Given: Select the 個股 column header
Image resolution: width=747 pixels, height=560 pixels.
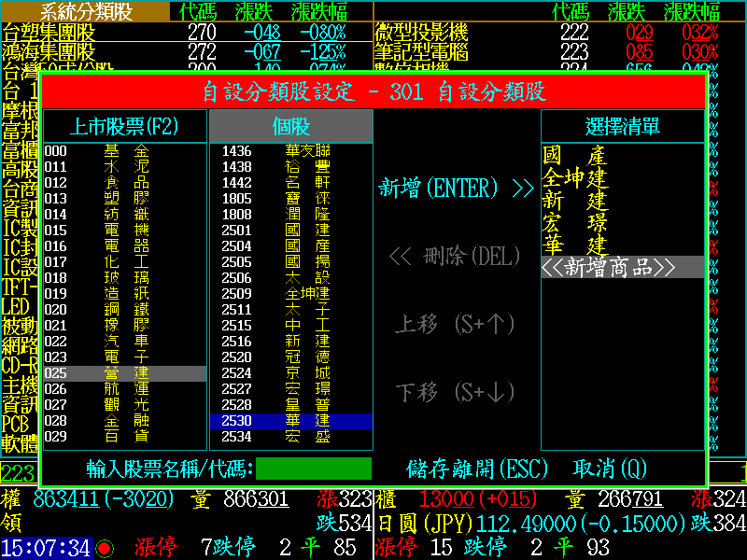Looking at the screenshot, I should point(290,126).
